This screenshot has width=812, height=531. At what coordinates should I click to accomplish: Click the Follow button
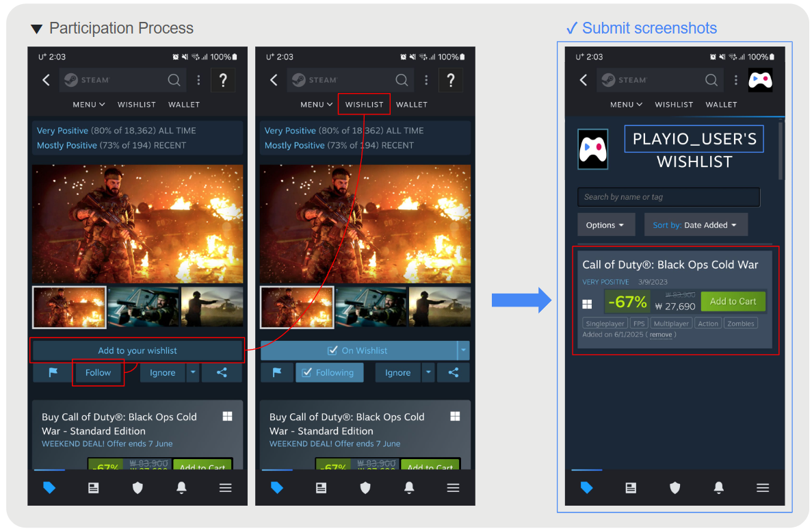point(98,372)
